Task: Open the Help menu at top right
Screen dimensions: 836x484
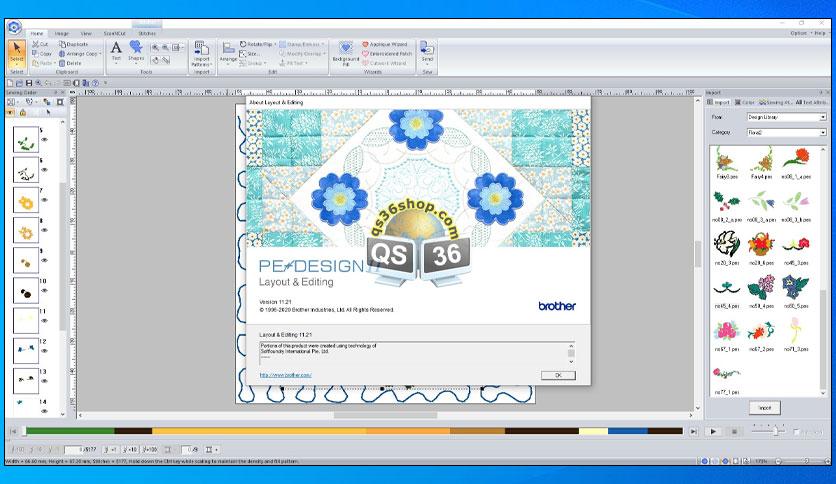Action: (x=820, y=33)
